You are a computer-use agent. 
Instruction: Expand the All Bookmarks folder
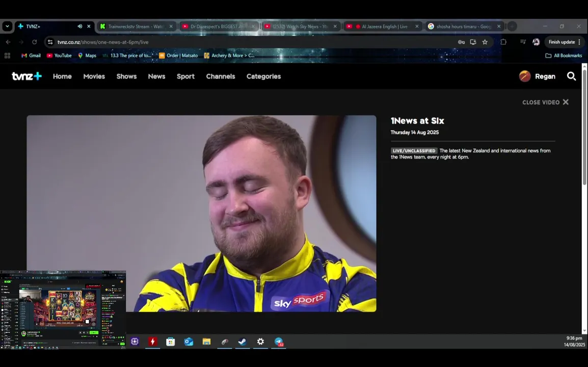pos(564,56)
